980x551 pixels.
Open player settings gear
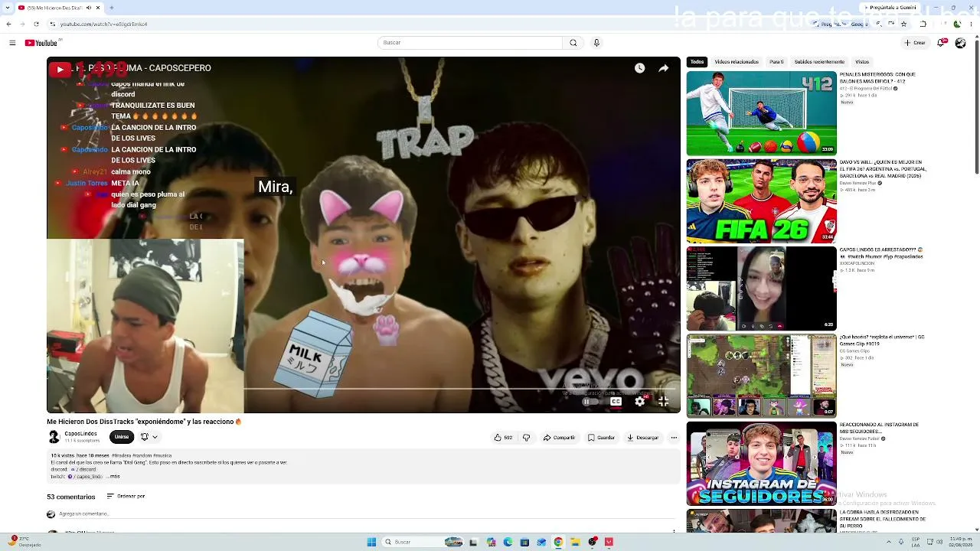click(640, 401)
